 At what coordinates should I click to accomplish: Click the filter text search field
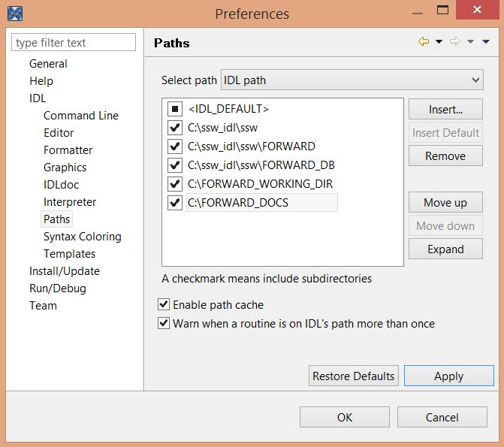(x=74, y=43)
